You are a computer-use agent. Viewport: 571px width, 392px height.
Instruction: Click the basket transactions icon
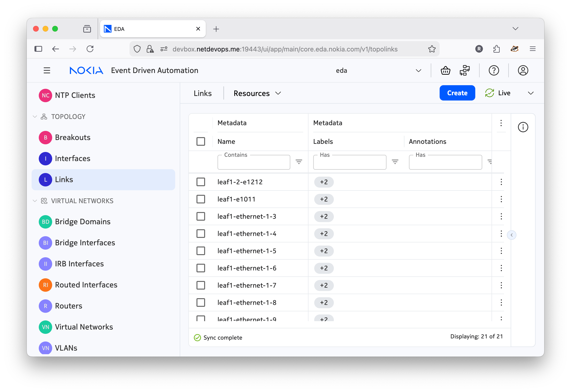[x=445, y=71]
